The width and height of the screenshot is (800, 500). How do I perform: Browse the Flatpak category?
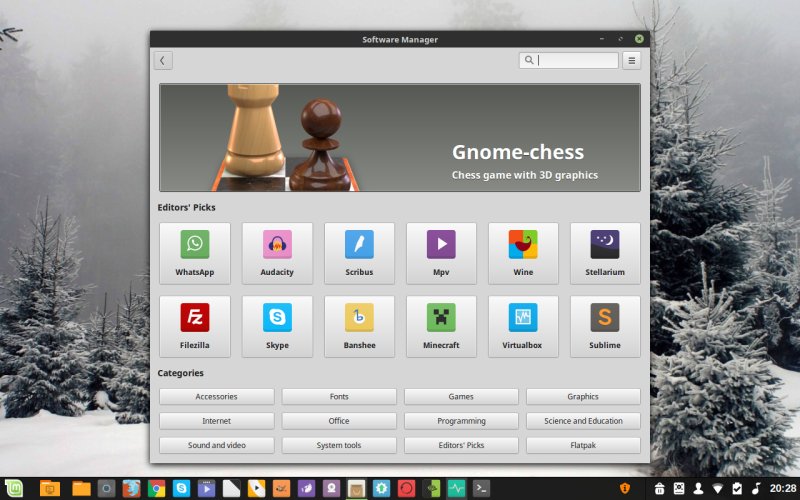(583, 445)
